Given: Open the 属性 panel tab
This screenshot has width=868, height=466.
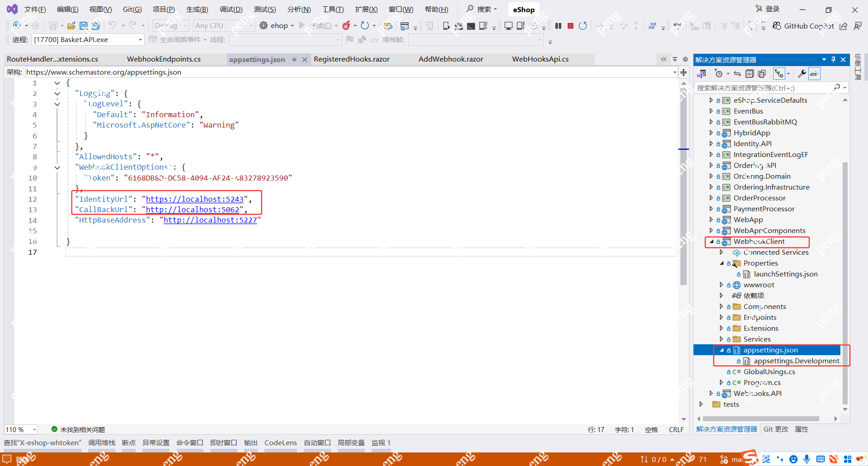Looking at the screenshot, I should (x=802, y=429).
